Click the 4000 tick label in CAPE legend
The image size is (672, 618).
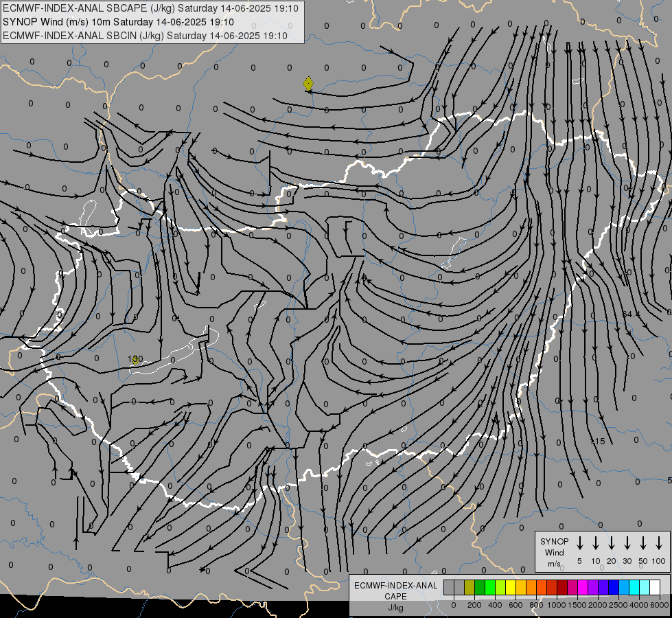[639, 605]
